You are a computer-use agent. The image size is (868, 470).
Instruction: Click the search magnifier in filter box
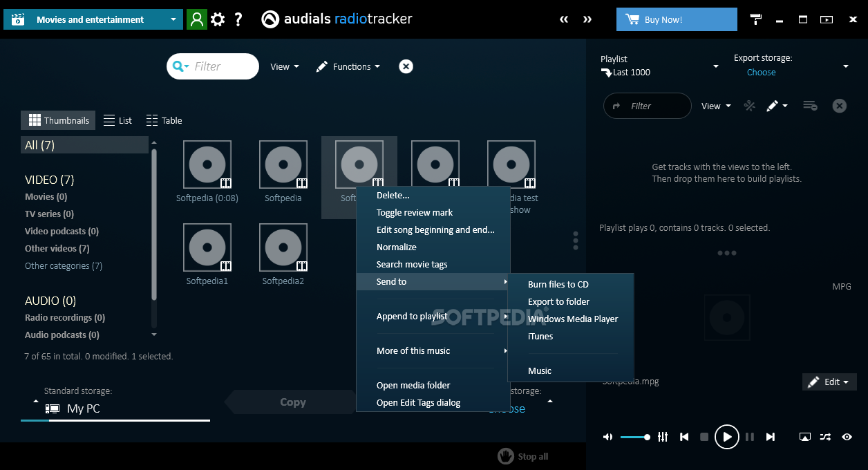point(180,66)
